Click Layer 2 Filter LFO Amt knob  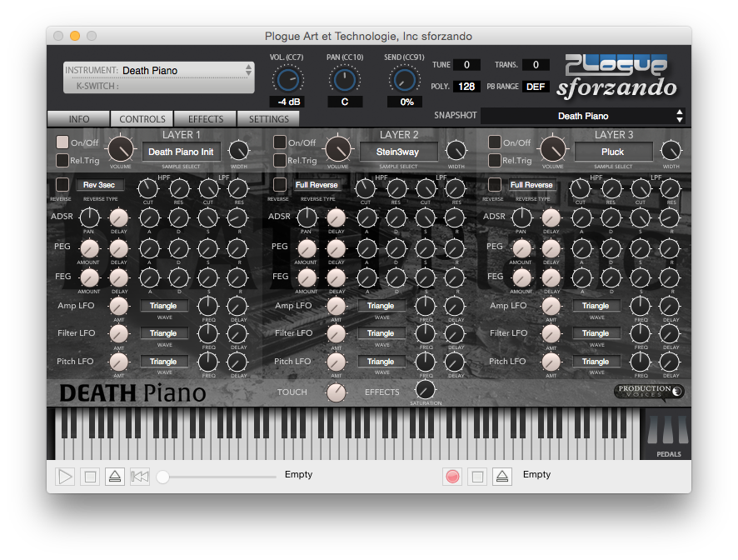(x=336, y=334)
